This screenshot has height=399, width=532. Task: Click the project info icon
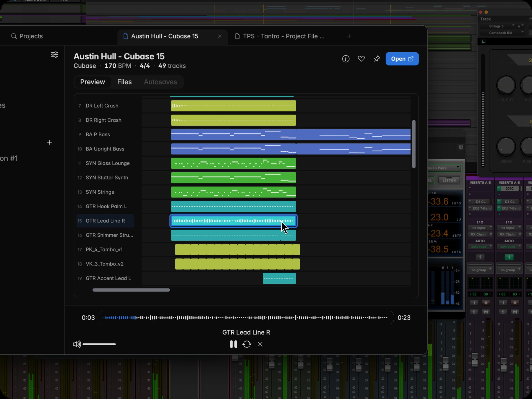(x=346, y=59)
